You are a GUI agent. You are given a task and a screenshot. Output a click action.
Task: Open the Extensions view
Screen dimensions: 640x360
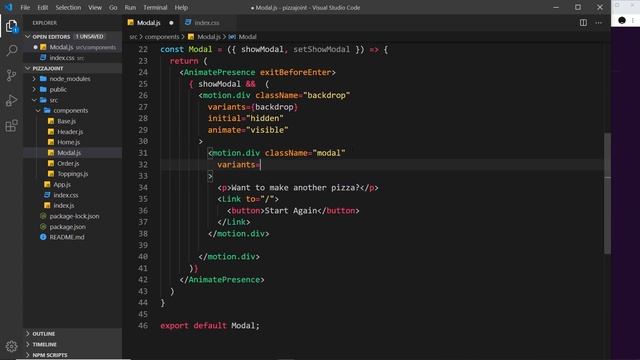(11, 125)
